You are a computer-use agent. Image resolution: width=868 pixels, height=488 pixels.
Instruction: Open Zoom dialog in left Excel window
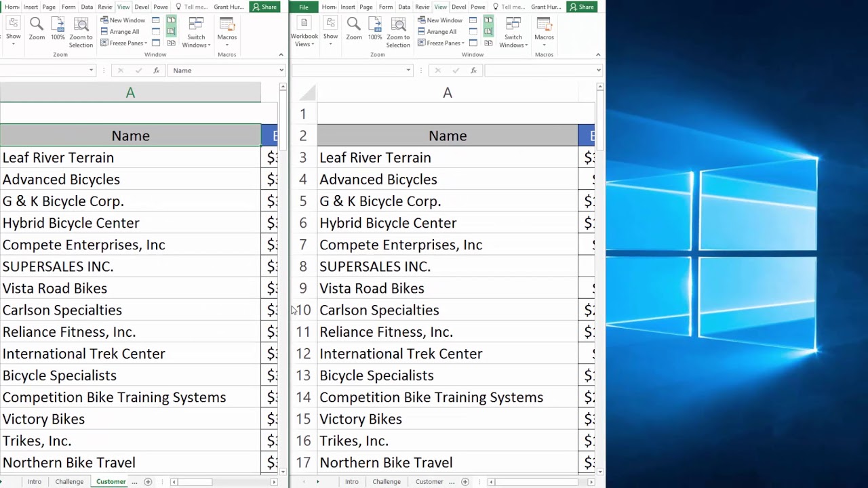(37, 29)
